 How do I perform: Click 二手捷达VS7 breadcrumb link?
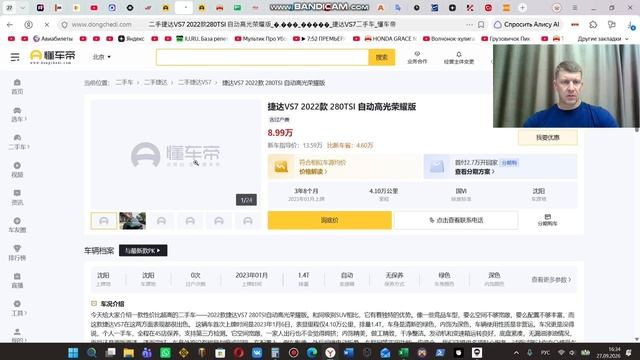[194, 82]
